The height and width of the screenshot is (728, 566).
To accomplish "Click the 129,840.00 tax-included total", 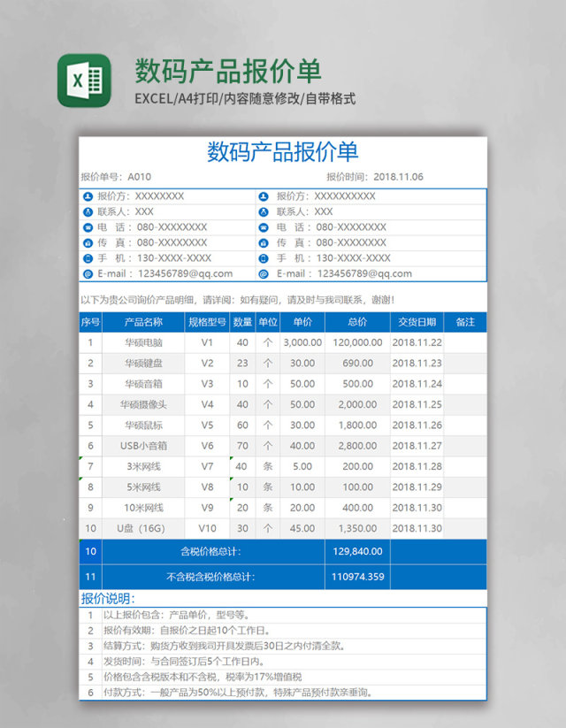I will point(357,552).
